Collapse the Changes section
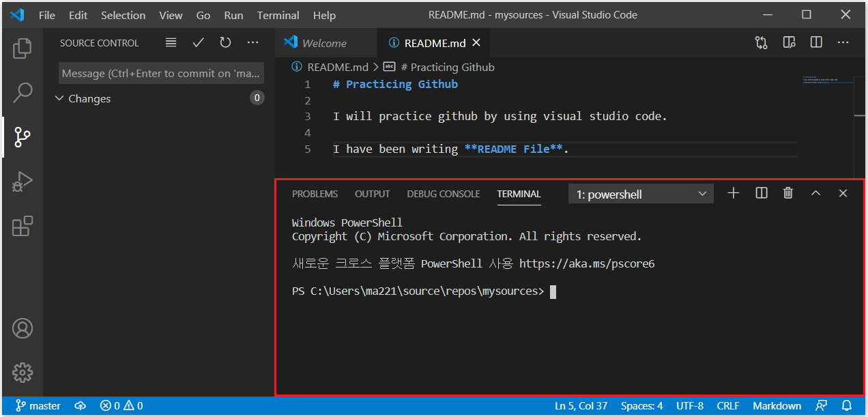Screen dimensions: 868x417 coord(59,98)
